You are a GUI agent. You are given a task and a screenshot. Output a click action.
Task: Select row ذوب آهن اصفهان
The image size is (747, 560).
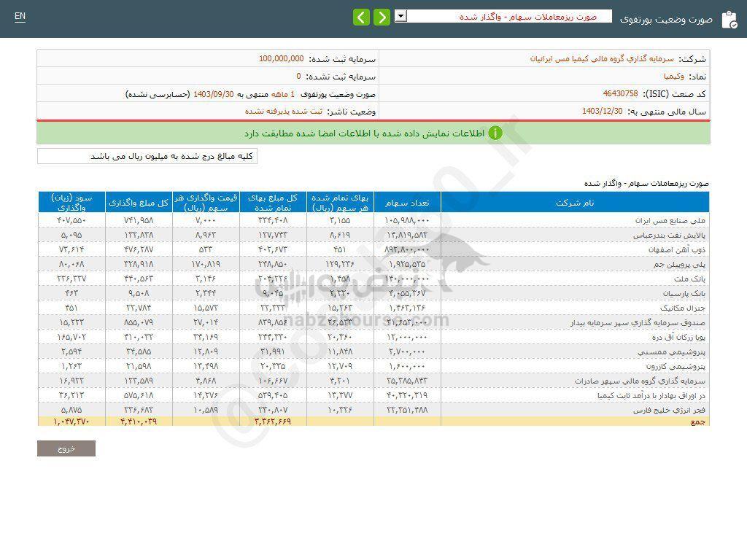[x=373, y=249]
